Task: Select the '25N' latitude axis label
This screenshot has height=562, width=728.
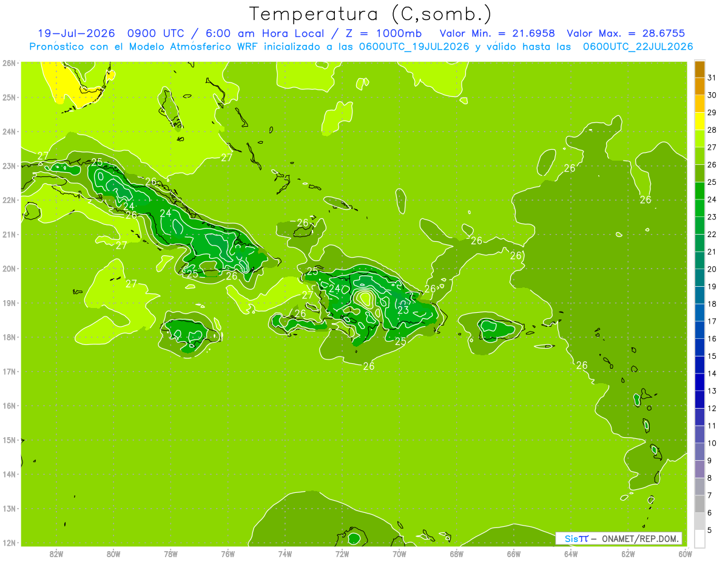Action: point(8,97)
